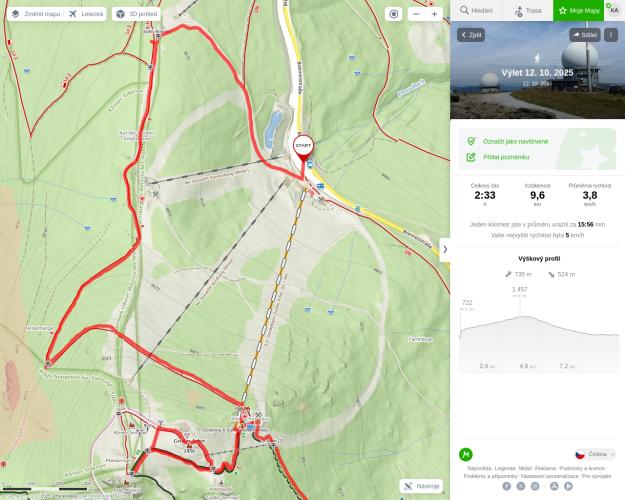Open the Trasa route planner tab

tap(528, 11)
